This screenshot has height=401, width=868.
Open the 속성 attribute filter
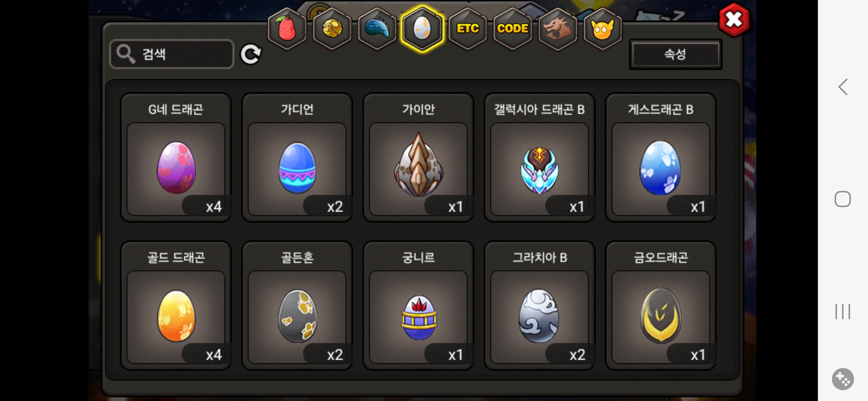click(x=675, y=54)
